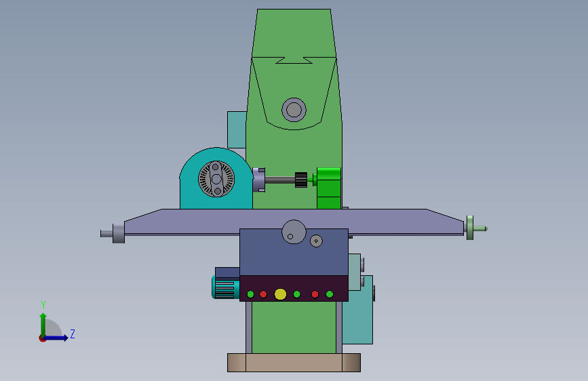Select the bright green tailstock block
Screen dimensions: 588x381
329,188
